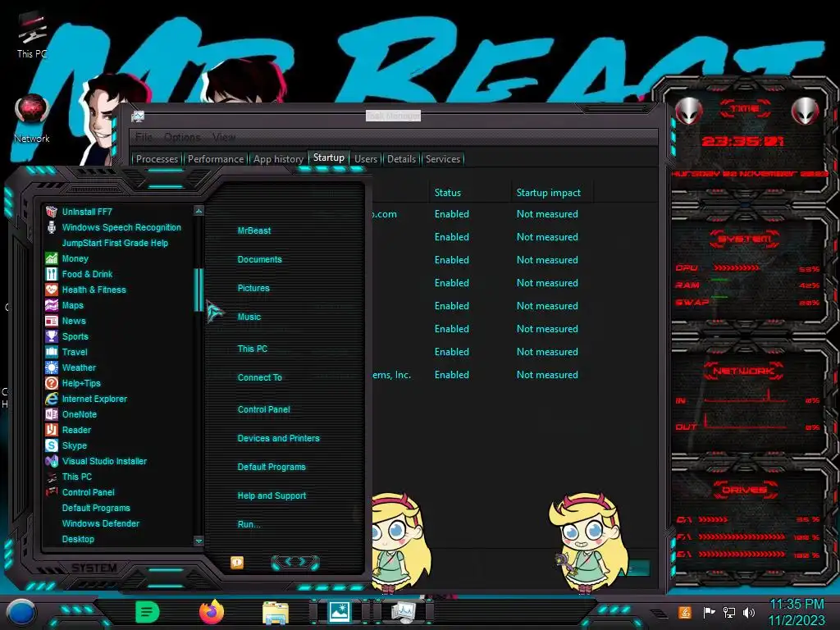The width and height of the screenshot is (840, 630).
Task: Open the network tray icon
Action: (x=729, y=612)
